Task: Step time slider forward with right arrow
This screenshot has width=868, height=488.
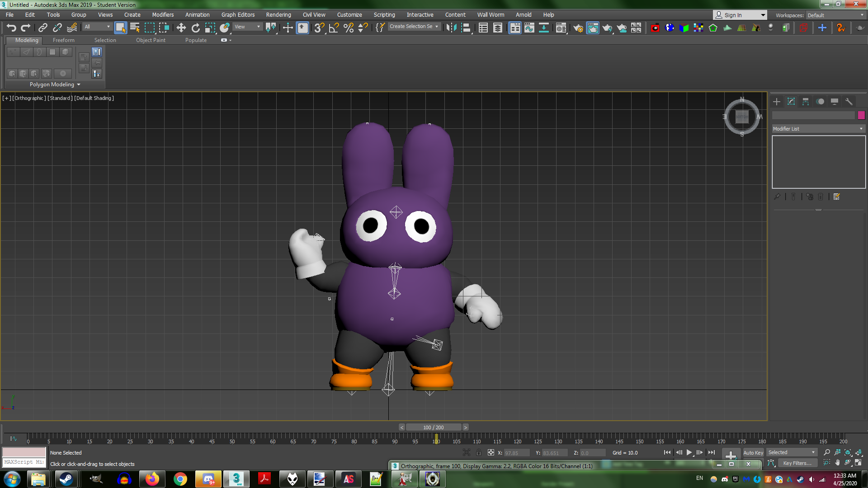Action: [466, 427]
